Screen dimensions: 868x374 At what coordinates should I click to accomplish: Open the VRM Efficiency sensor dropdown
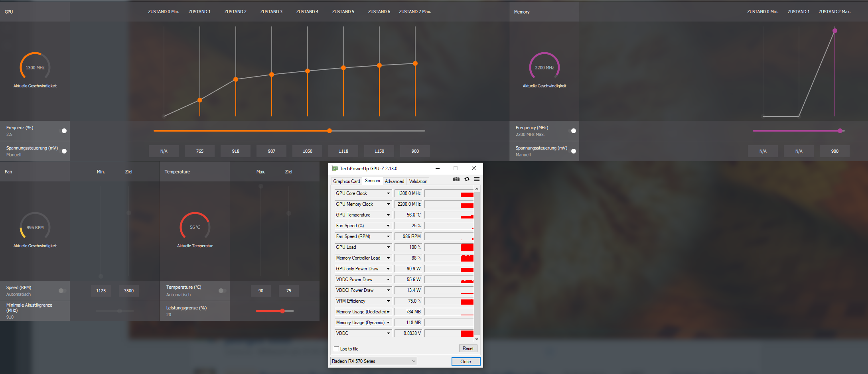pyautogui.click(x=388, y=301)
